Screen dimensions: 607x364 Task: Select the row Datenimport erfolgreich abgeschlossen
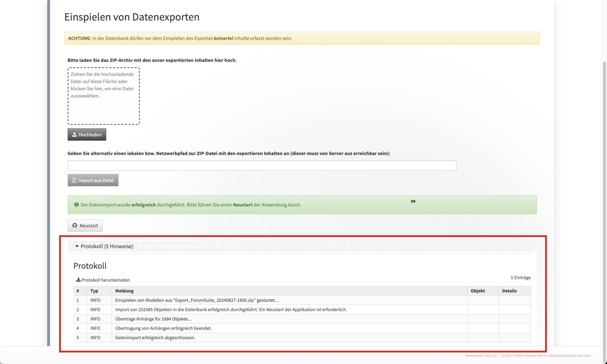(x=155, y=338)
